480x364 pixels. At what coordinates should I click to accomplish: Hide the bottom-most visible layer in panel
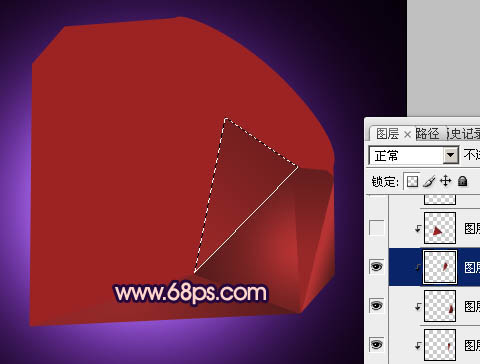(376, 344)
